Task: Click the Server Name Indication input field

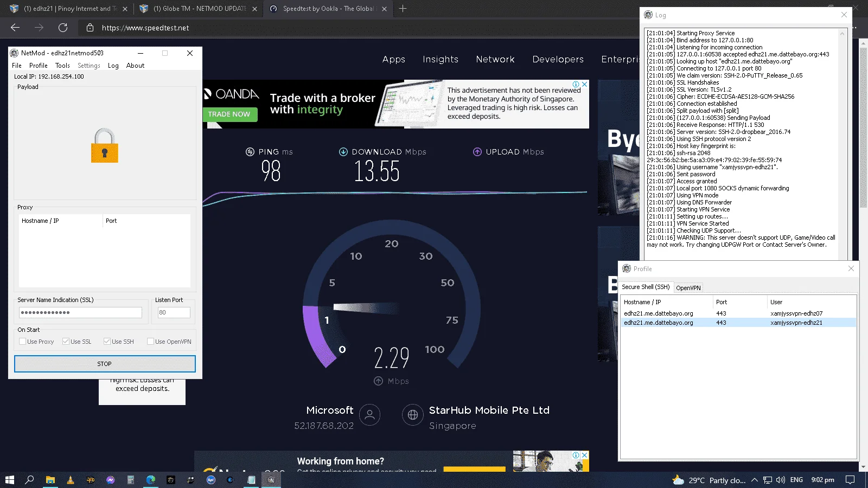Action: coord(80,312)
